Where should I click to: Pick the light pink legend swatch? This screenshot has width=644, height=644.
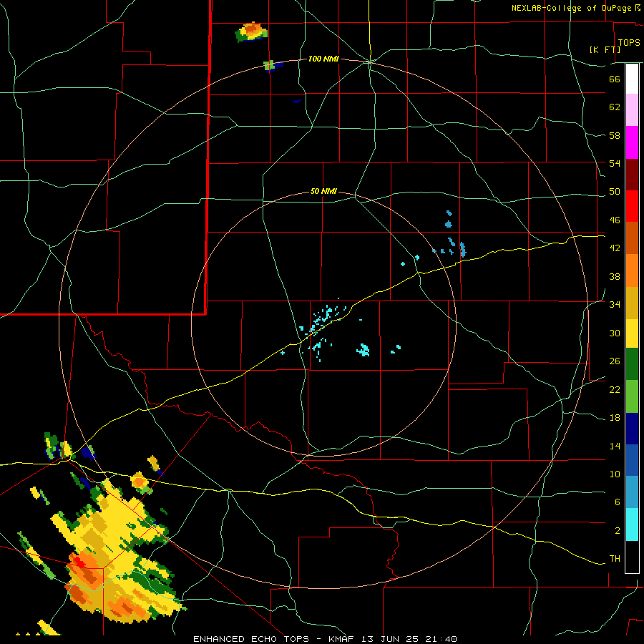pyautogui.click(x=632, y=109)
